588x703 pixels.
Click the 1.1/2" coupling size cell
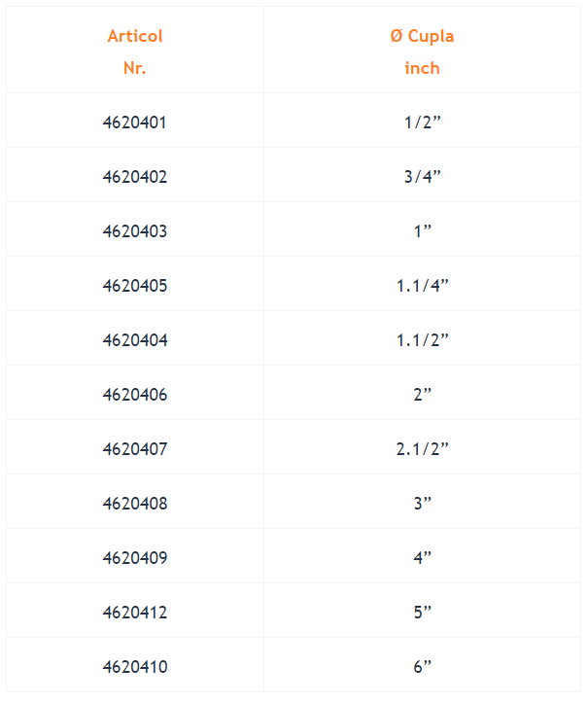(422, 340)
